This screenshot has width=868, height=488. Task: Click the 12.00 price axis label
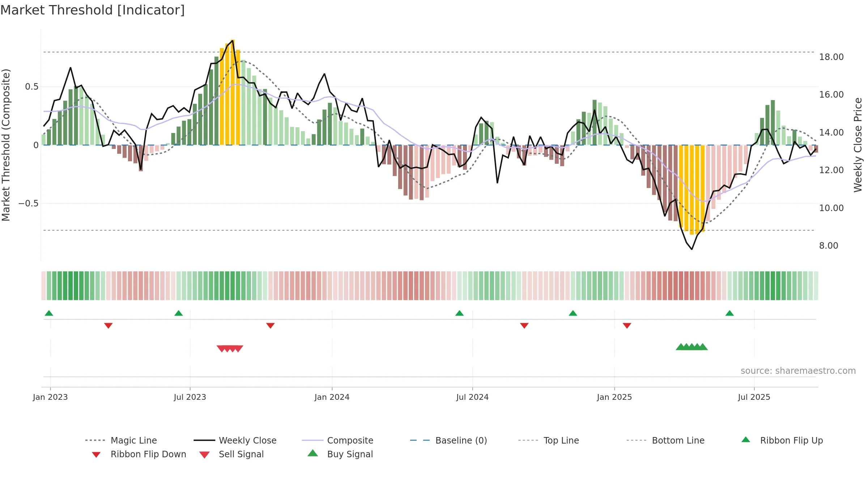coord(831,170)
